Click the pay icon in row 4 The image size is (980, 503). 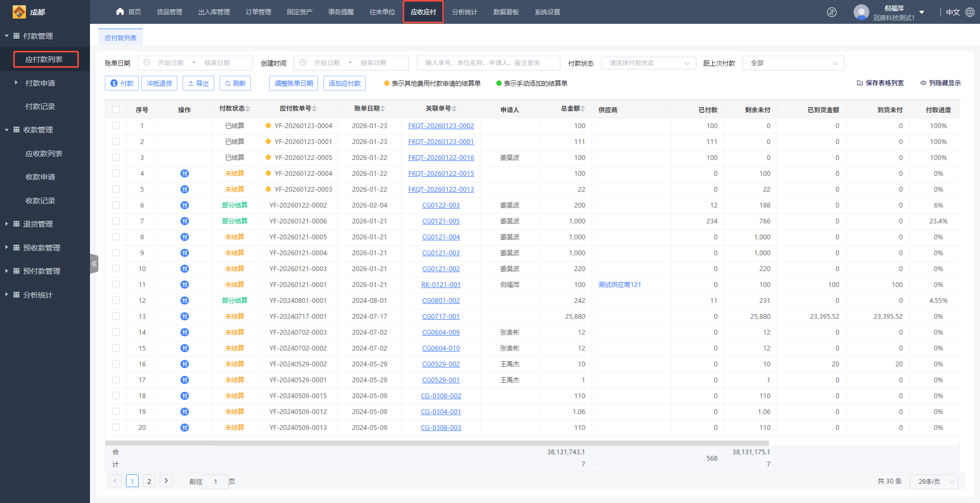pyautogui.click(x=184, y=174)
